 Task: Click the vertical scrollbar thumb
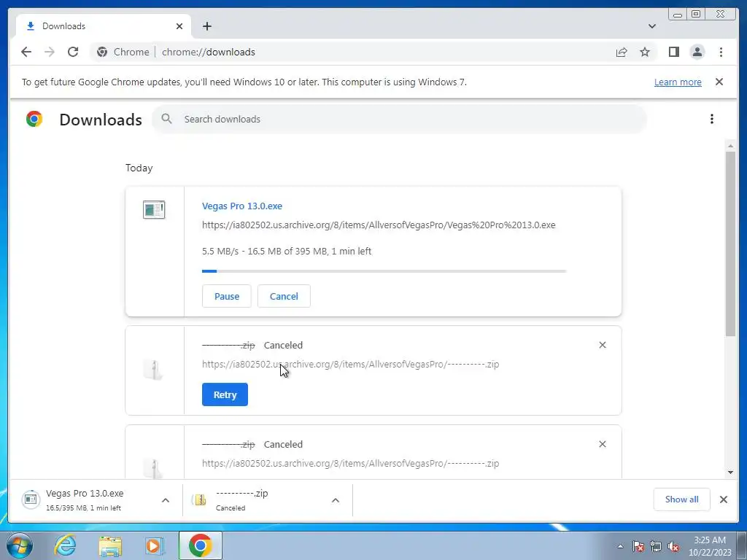[730, 244]
